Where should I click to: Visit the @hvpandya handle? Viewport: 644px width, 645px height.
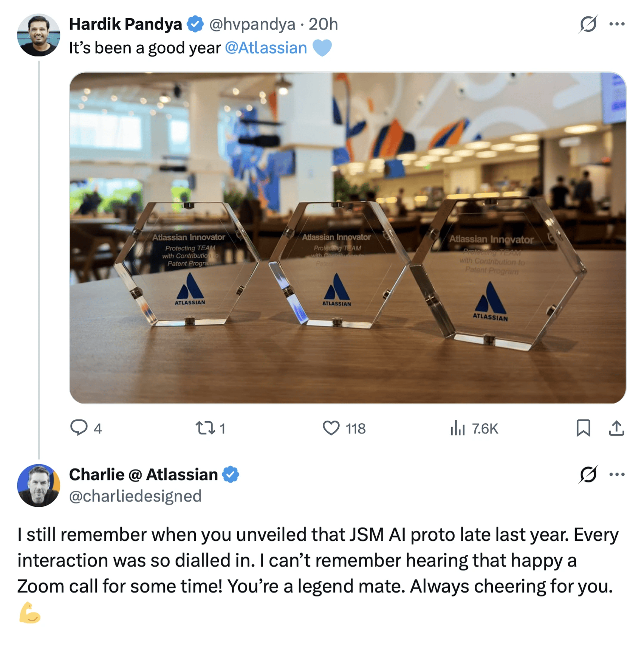(252, 24)
